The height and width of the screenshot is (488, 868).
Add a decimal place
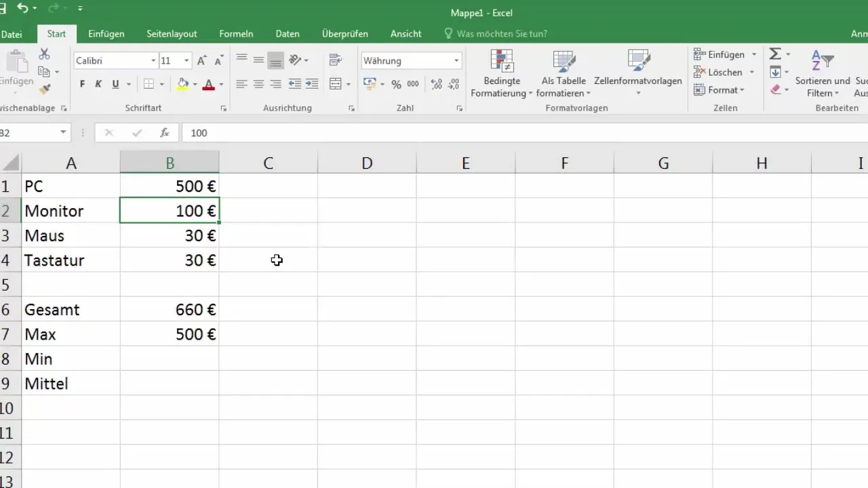point(436,84)
